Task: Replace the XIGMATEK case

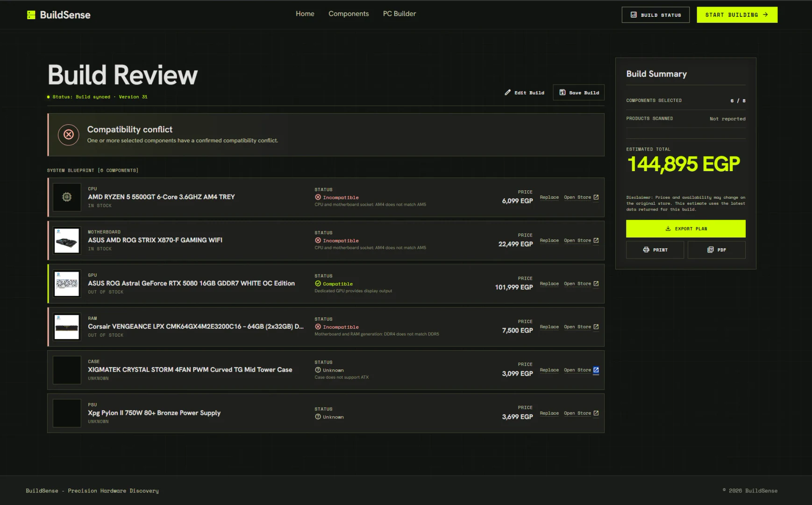Action: (549, 370)
